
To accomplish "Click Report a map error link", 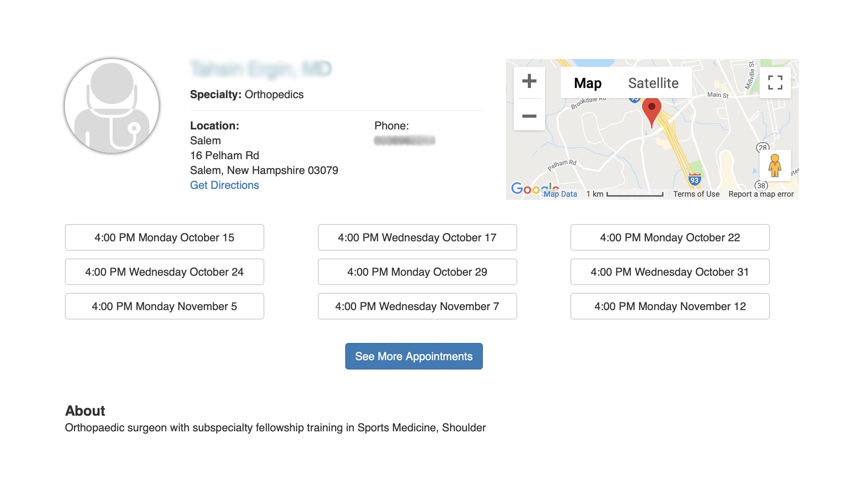I will tap(761, 194).
